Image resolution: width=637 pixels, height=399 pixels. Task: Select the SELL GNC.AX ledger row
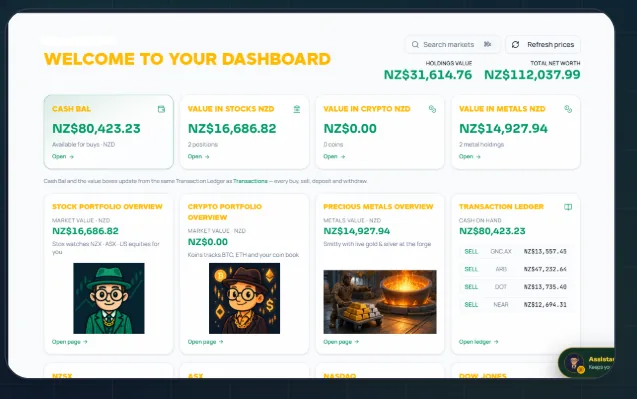coord(516,252)
